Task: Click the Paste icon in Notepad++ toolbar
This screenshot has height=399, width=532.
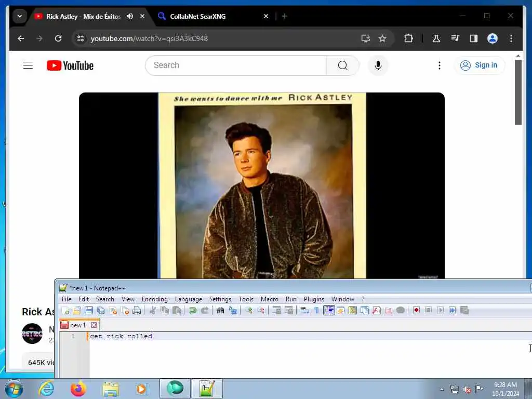Action: pos(177,310)
